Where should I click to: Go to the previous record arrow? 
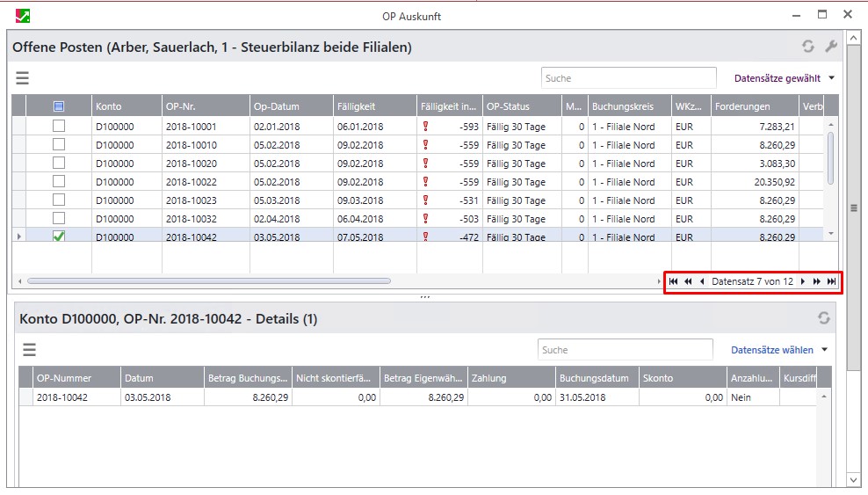coord(702,282)
